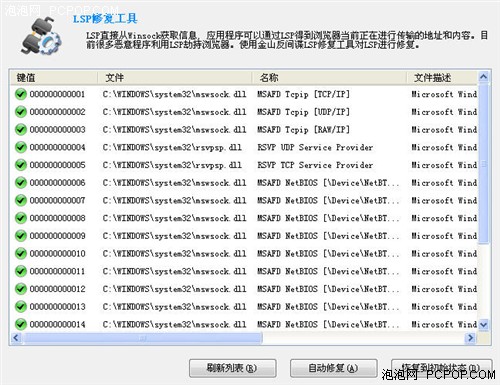The width and height of the screenshot is (500, 385).
Task: Click the green check icon for 000000000010
Action: pyautogui.click(x=21, y=254)
